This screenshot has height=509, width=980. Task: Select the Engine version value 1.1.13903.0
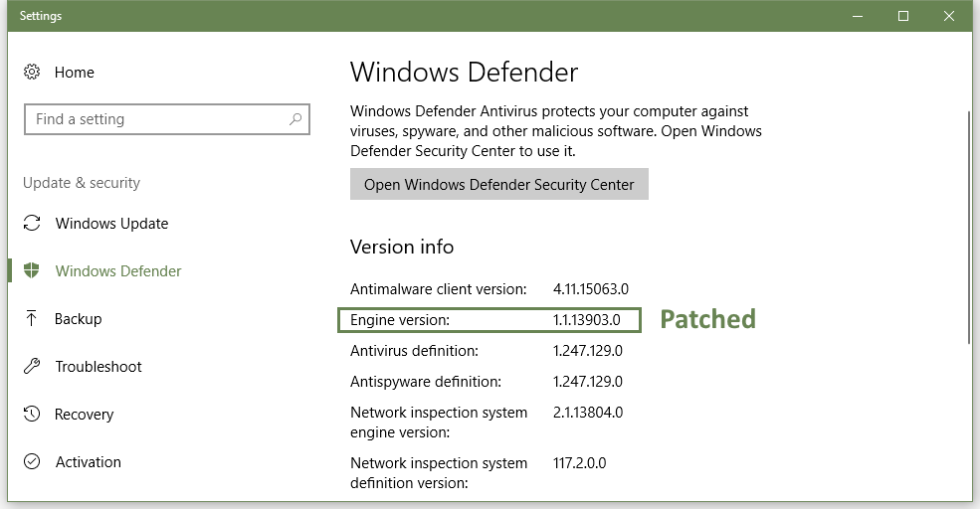coord(586,320)
